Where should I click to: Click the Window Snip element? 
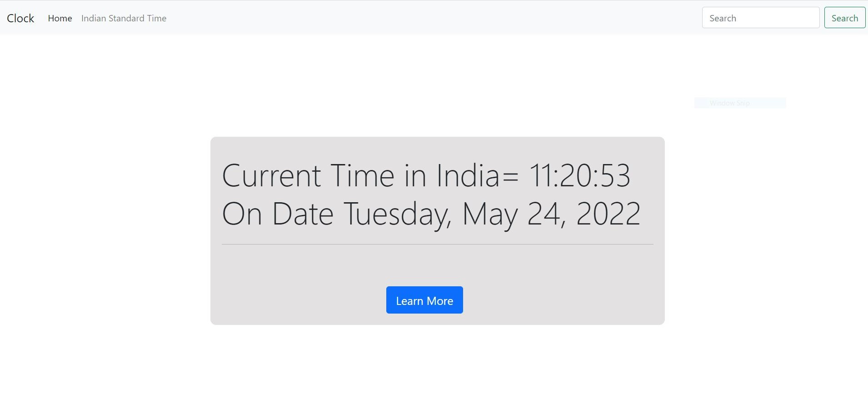click(x=739, y=103)
